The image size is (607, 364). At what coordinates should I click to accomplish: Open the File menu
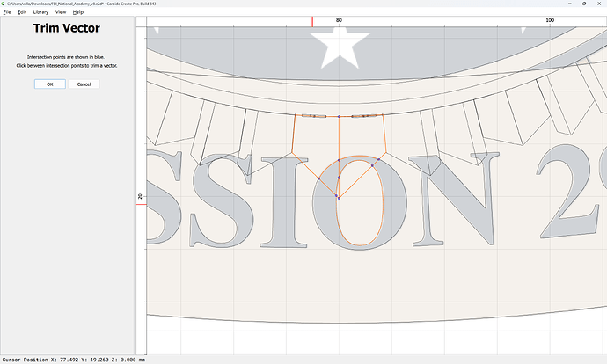click(7, 12)
